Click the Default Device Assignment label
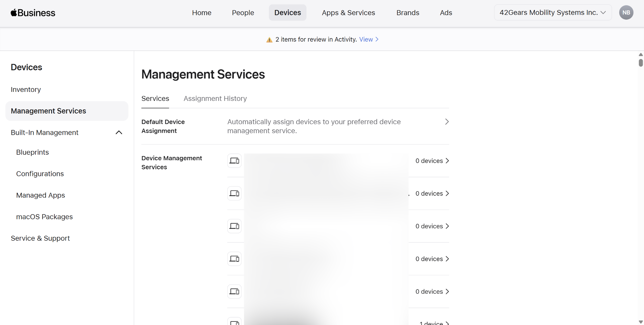This screenshot has width=644, height=325. (163, 126)
